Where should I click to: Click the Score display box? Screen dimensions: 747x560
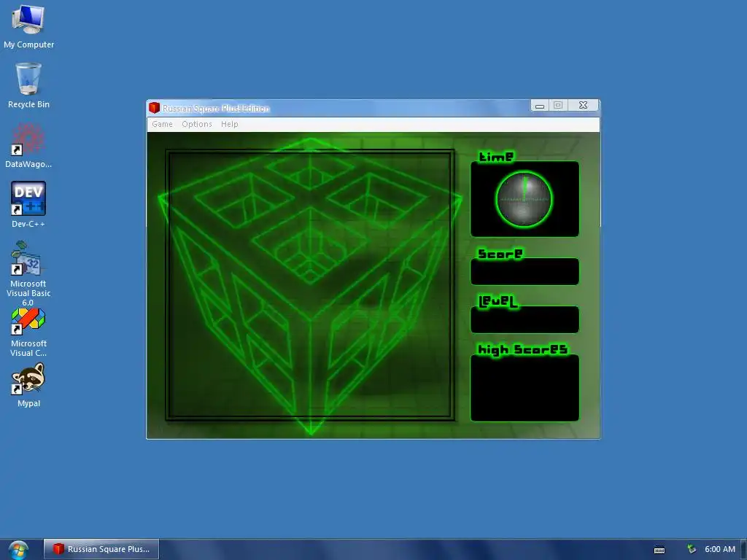[525, 271]
